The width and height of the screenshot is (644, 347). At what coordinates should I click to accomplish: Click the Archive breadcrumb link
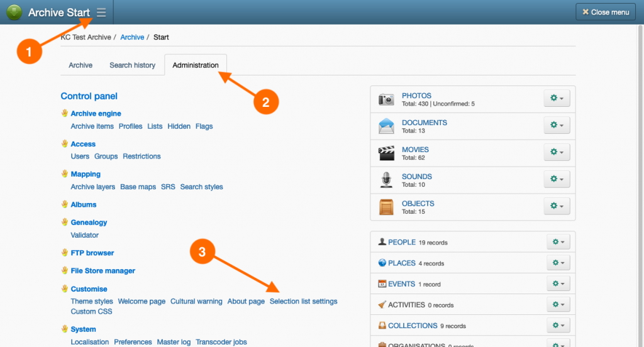pyautogui.click(x=132, y=37)
